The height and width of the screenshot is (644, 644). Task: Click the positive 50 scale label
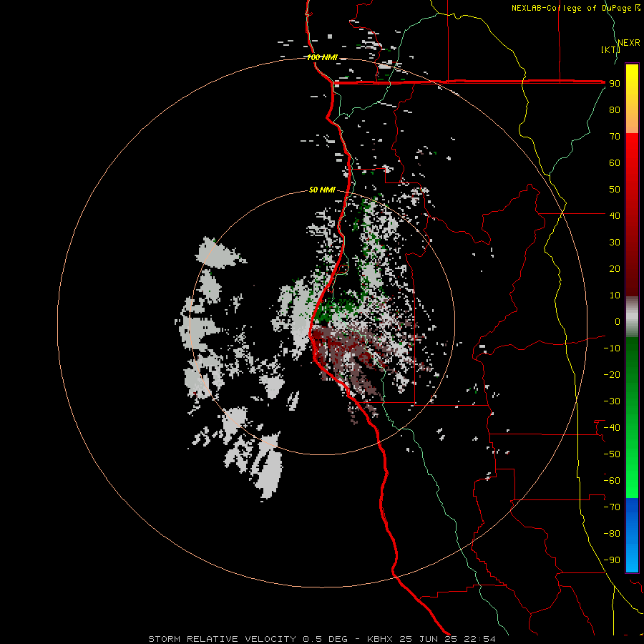click(615, 190)
